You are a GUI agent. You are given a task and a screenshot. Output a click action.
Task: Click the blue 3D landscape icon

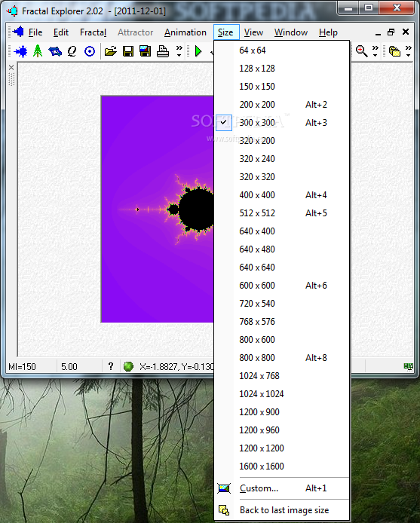point(55,51)
